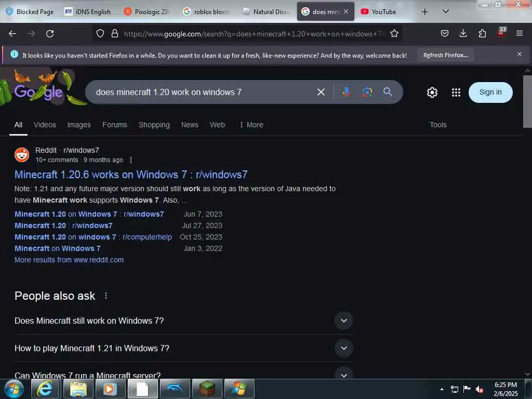Open 'Minecraft 1.20.6 works on Windows 7' result
Viewport: 532px width, 399px height.
(x=131, y=175)
